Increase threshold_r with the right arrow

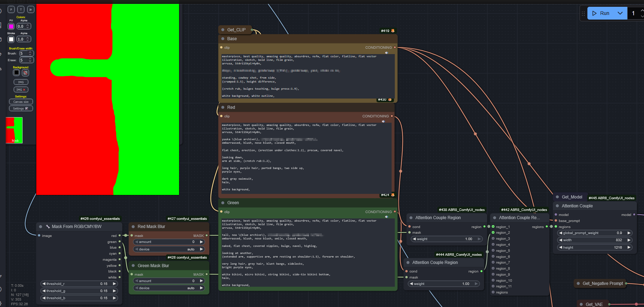(x=114, y=284)
